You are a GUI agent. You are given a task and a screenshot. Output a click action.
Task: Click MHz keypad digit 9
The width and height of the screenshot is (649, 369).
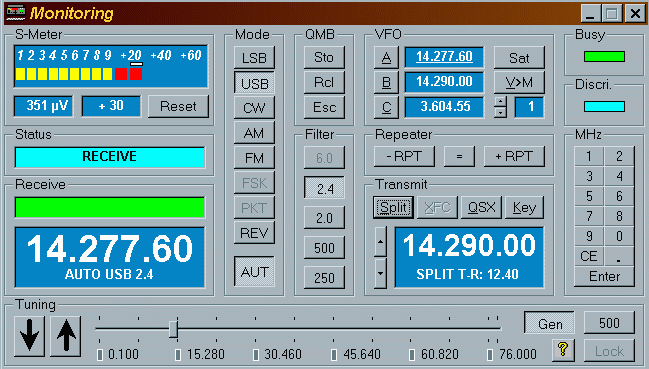click(x=589, y=236)
